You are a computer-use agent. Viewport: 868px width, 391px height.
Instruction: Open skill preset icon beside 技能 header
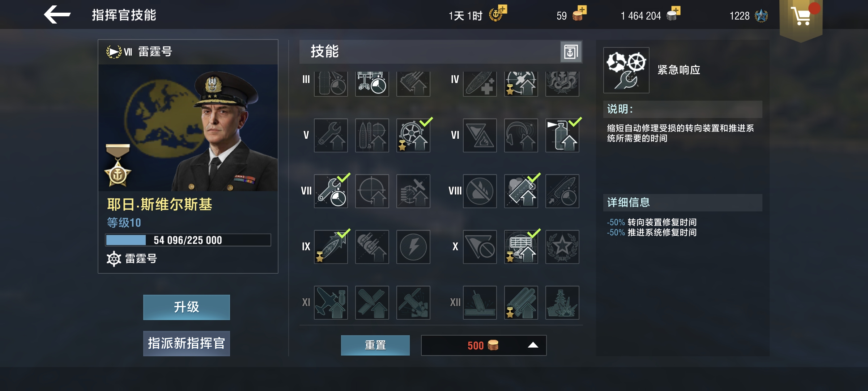pos(571,52)
